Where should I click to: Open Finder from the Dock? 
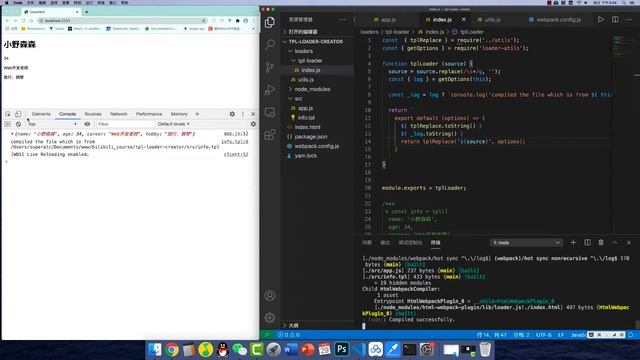[155, 350]
